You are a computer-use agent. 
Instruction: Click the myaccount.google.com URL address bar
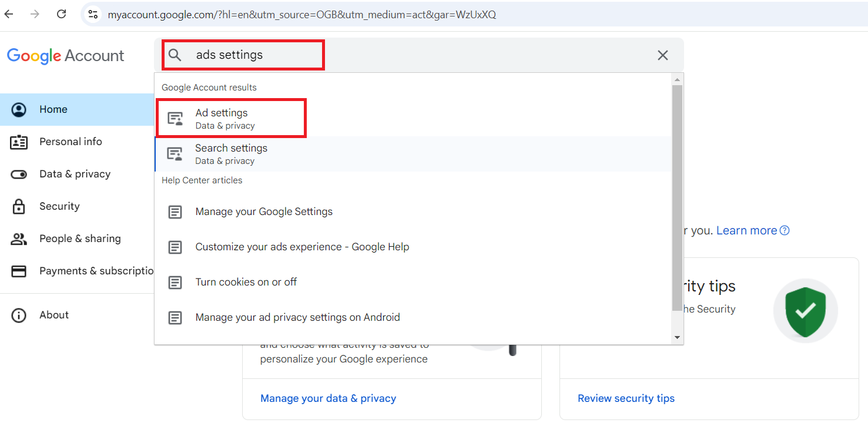301,15
